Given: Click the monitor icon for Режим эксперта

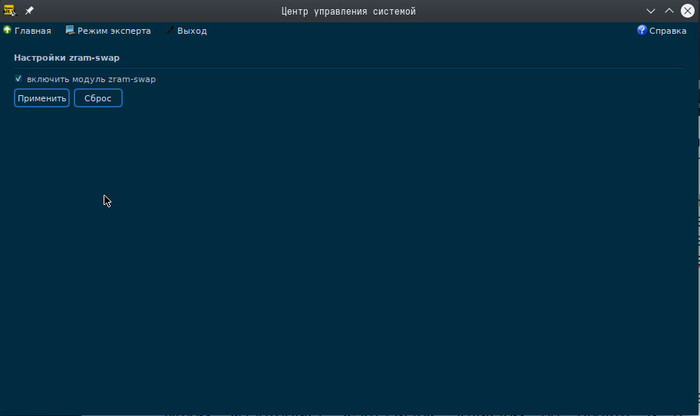Looking at the screenshot, I should 70,31.
